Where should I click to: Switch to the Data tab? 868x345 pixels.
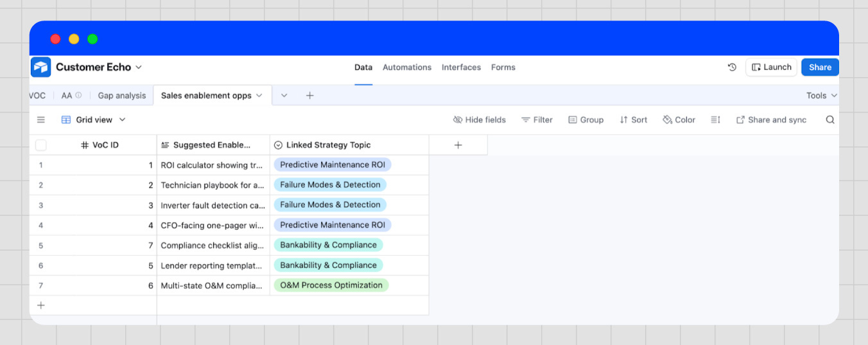tap(363, 67)
